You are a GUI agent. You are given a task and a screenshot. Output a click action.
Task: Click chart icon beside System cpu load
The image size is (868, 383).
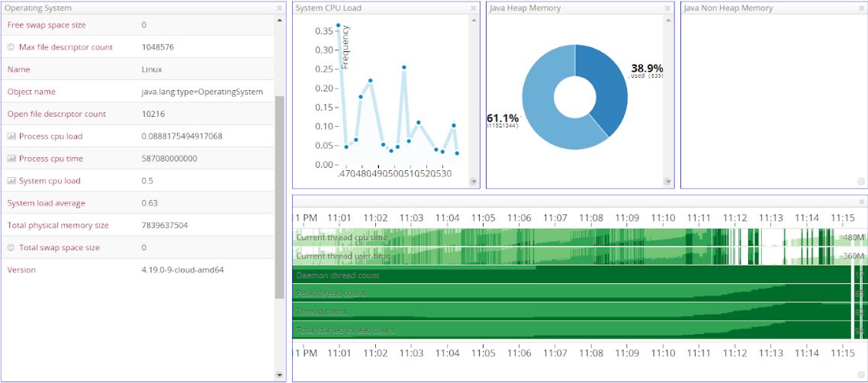[11, 181]
